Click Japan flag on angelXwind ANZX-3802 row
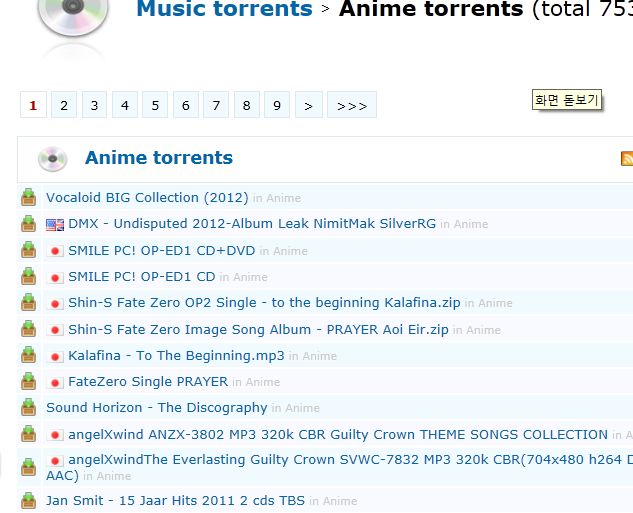633x513 pixels. (55, 435)
